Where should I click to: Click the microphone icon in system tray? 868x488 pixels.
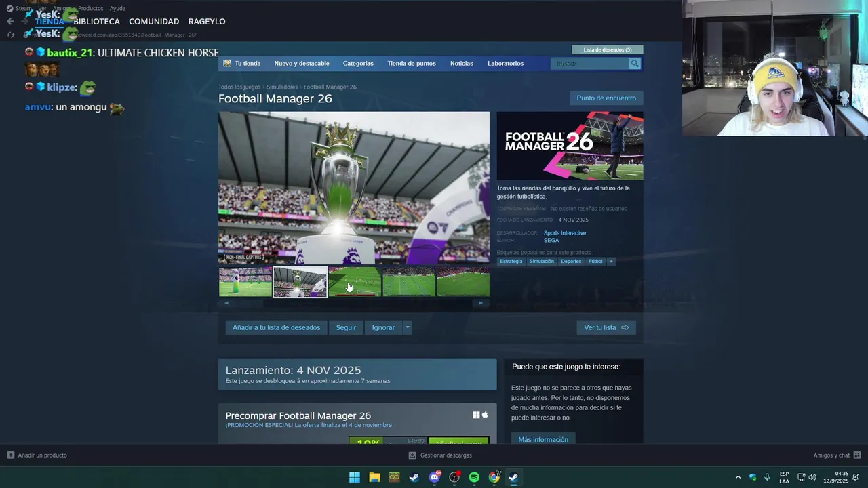pos(767,477)
